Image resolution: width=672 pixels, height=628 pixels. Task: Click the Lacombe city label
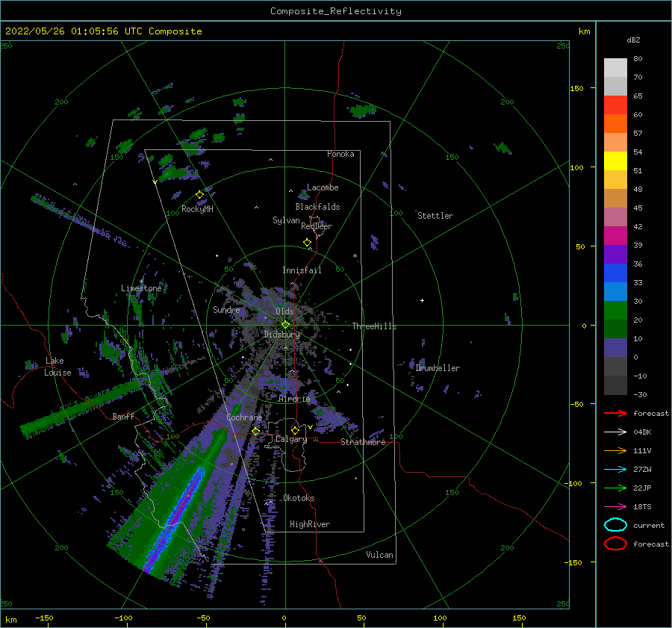(x=323, y=187)
